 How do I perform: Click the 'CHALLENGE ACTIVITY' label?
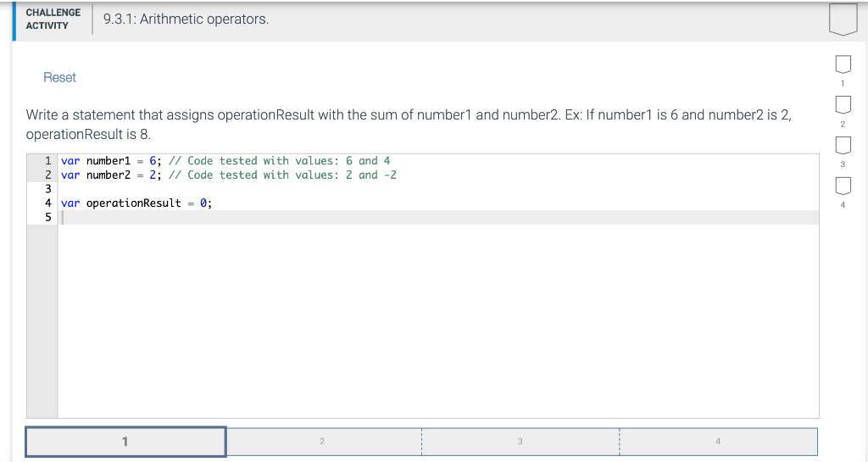[x=53, y=19]
